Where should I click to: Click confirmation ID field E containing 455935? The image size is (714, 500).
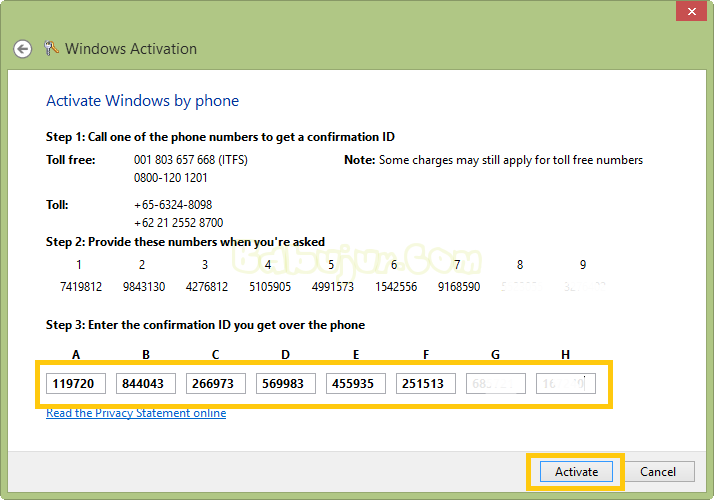(356, 383)
